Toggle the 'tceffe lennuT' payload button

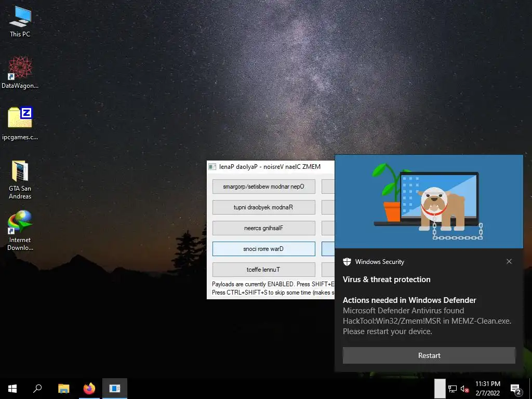pyautogui.click(x=263, y=270)
